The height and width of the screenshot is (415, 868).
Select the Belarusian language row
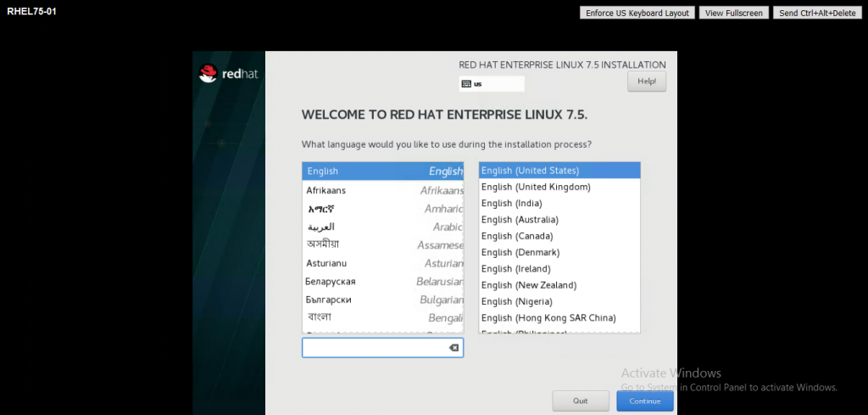click(x=382, y=282)
